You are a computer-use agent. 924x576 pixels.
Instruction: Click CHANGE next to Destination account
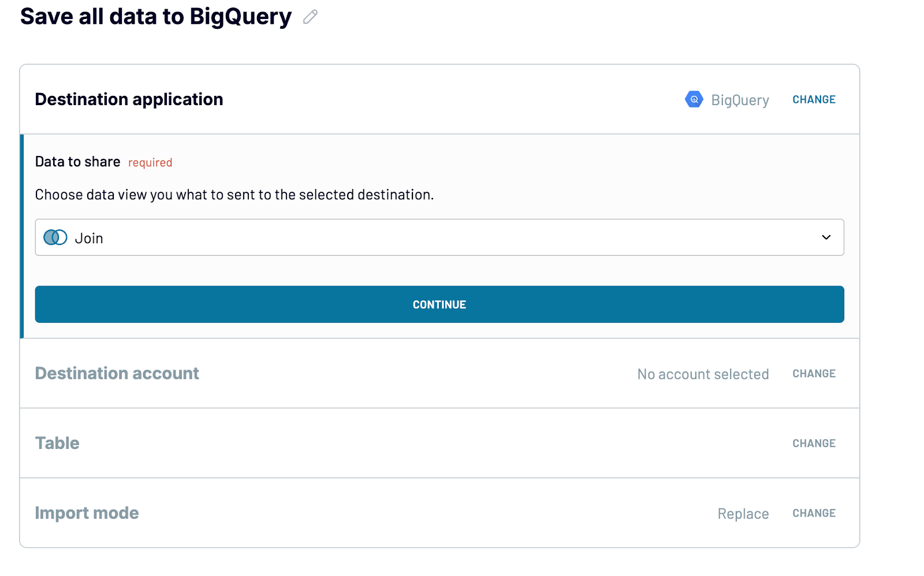tap(814, 373)
